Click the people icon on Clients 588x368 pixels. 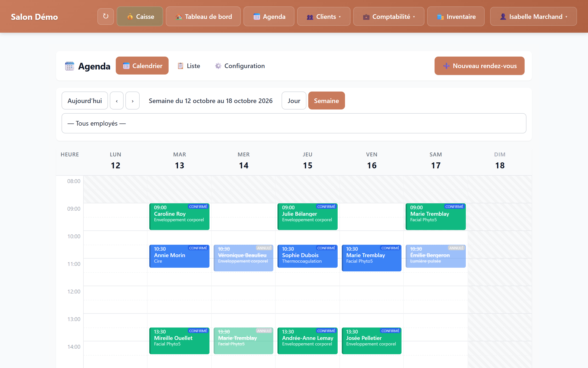pos(310,17)
